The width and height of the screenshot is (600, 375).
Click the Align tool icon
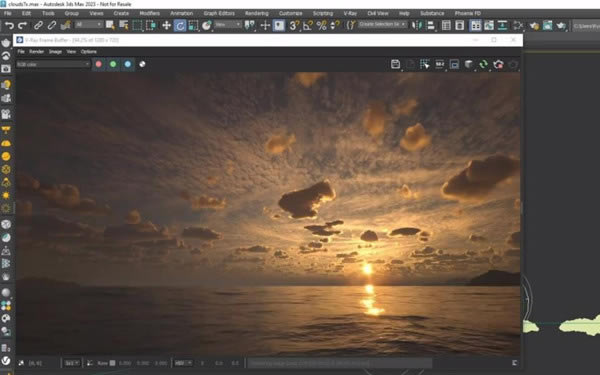pyautogui.click(x=430, y=26)
